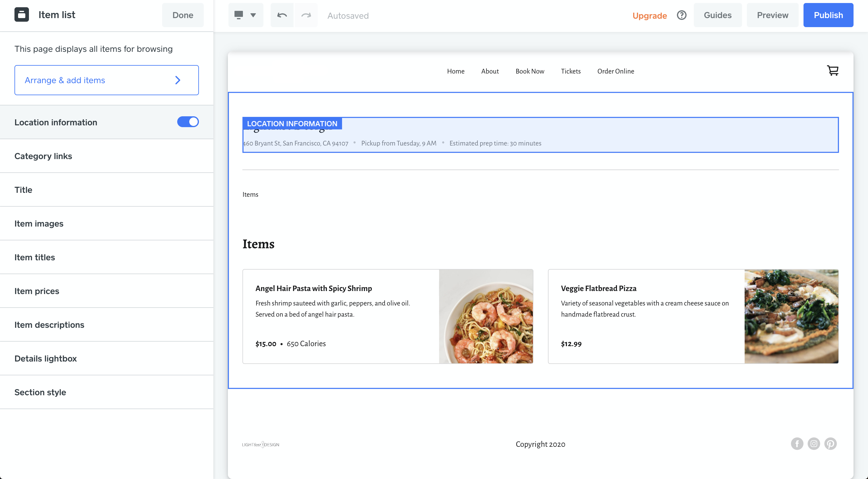Open the Book Now navigation item

(x=530, y=71)
